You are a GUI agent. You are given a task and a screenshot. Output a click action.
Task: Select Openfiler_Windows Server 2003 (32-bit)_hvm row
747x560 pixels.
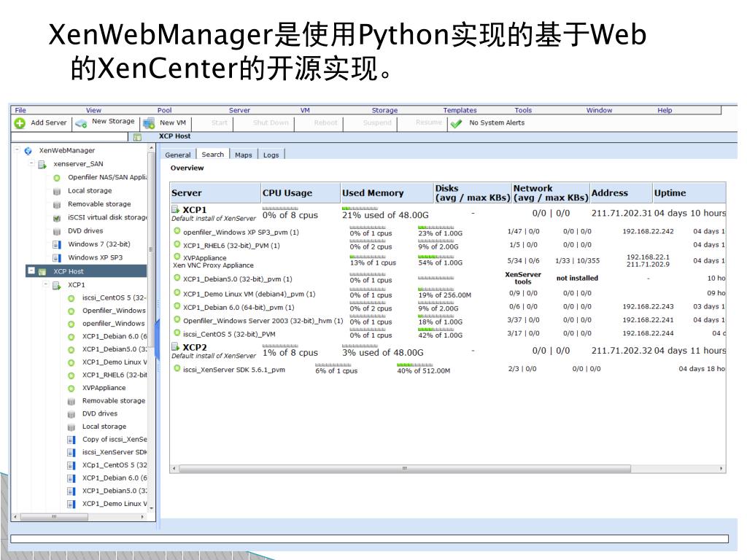(x=448, y=321)
